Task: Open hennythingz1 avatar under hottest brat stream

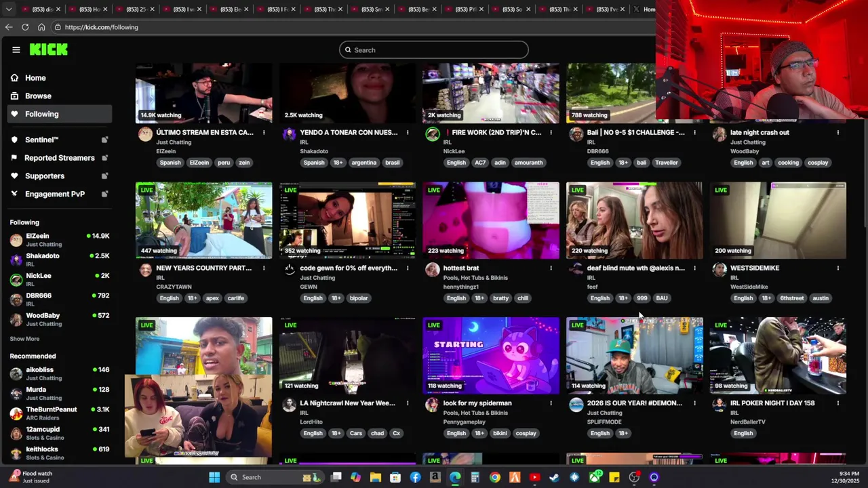Action: pyautogui.click(x=433, y=269)
